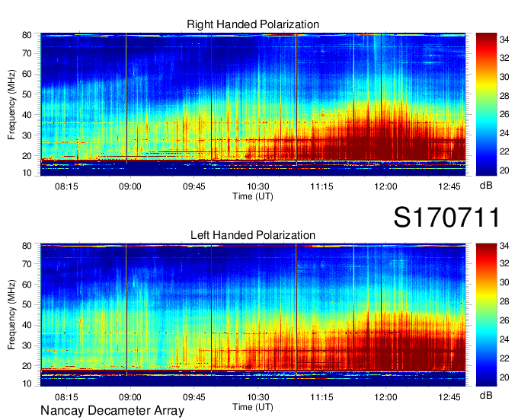This screenshot has height=420, width=518.
Task: Click the "60" frequency tick on lower plot
Action: (27, 285)
